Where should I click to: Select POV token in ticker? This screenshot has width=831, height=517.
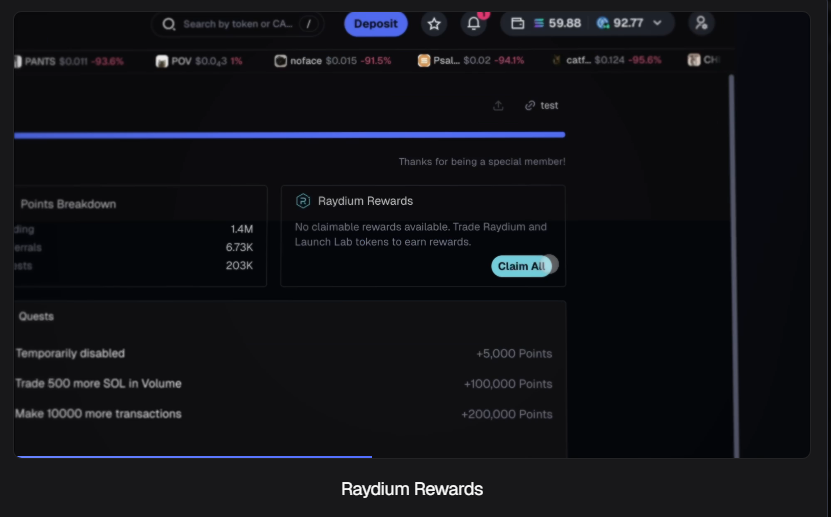click(x=199, y=61)
